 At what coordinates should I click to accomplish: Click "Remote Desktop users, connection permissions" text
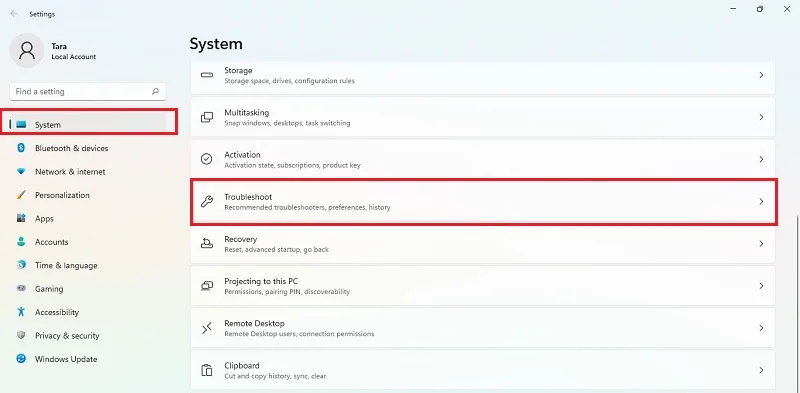(x=299, y=334)
